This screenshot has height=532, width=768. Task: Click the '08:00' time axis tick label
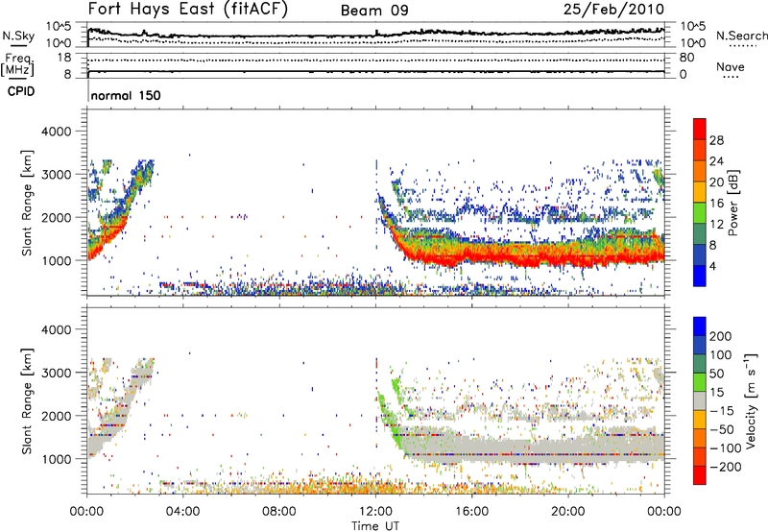(279, 512)
